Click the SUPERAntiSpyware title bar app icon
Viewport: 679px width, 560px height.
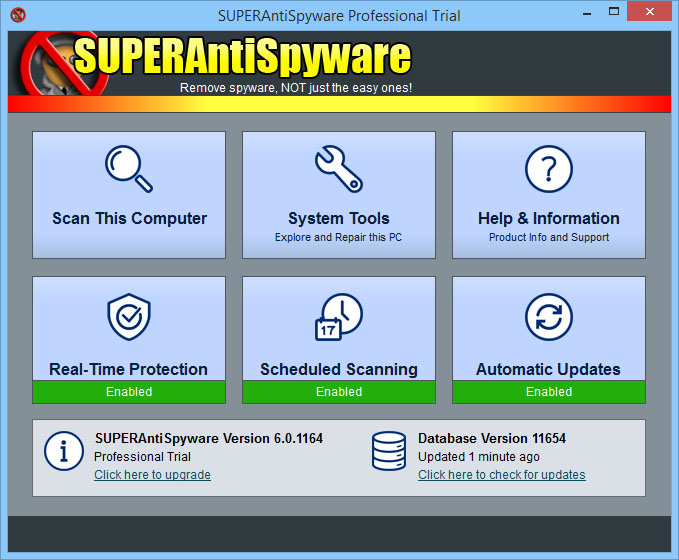[17, 15]
